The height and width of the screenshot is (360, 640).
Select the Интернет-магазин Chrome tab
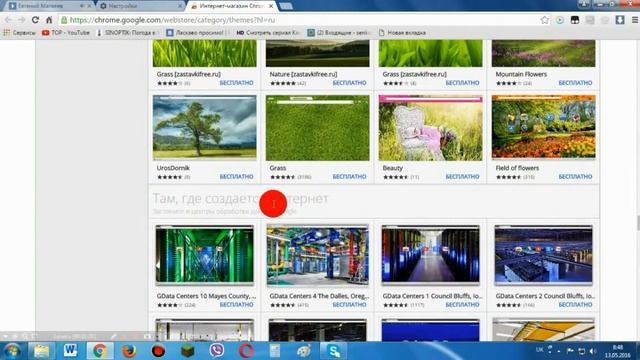[x=231, y=6]
